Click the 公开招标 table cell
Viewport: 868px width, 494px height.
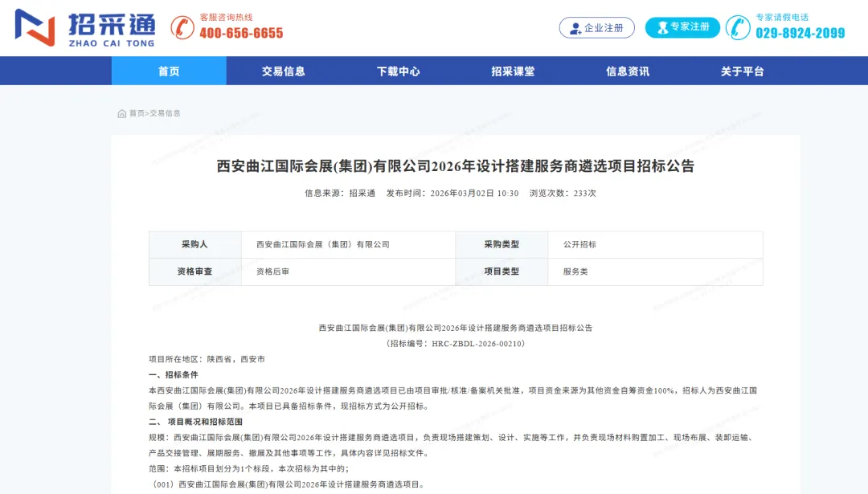[656, 244]
